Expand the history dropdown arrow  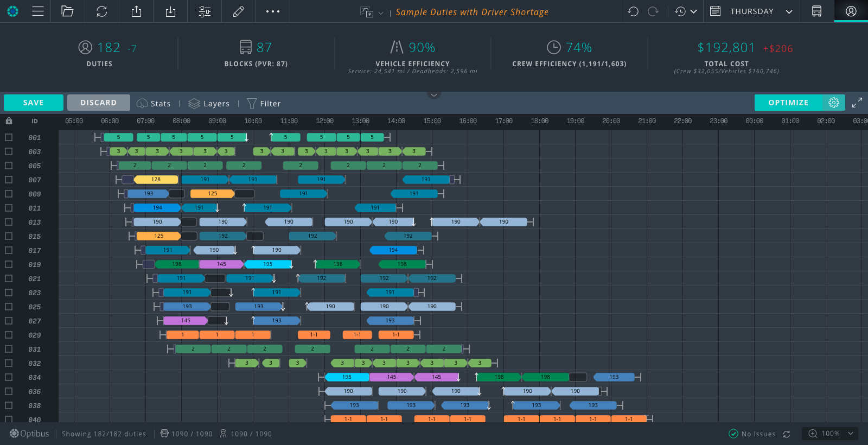coord(693,11)
